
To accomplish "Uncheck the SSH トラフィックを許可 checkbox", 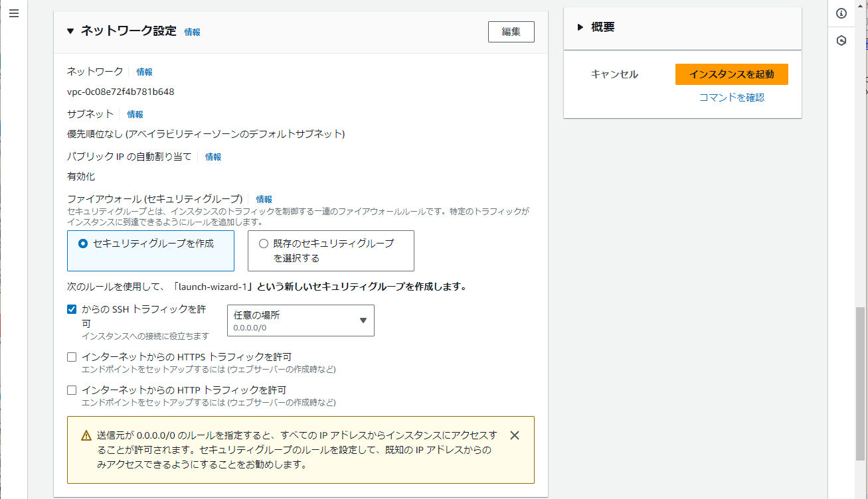I will click(x=72, y=309).
